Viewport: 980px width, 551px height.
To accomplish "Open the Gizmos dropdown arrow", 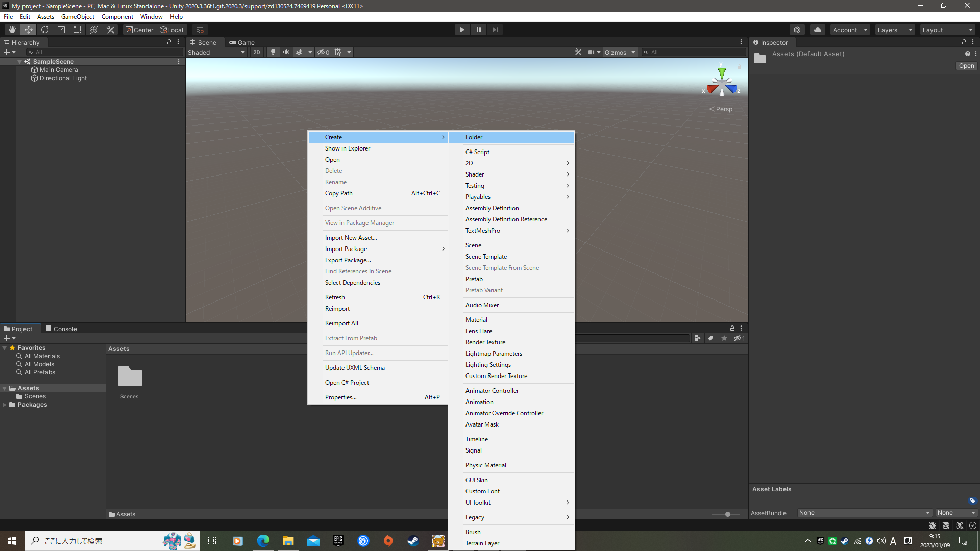I will 633,52.
